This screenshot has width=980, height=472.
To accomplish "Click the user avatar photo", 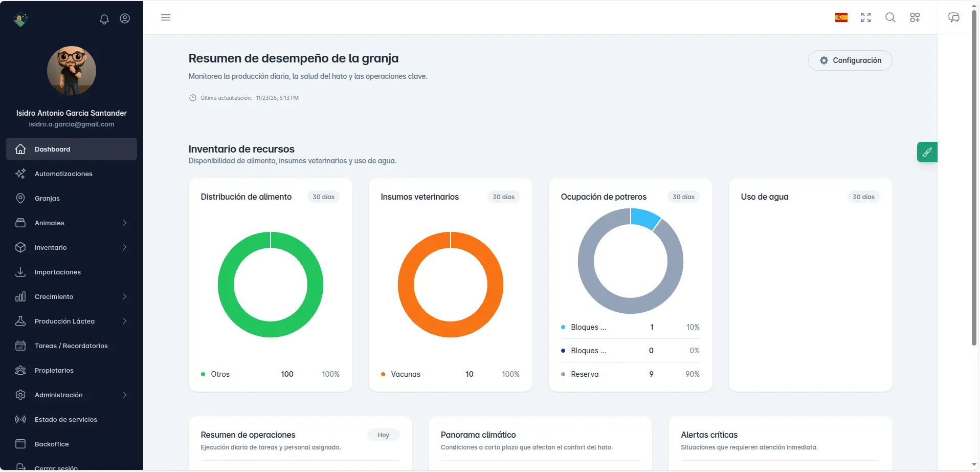I will [x=71, y=71].
